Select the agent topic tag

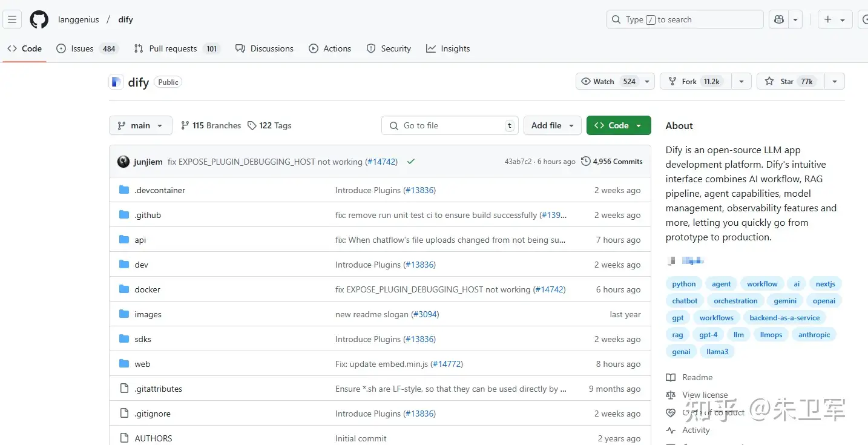click(x=721, y=284)
